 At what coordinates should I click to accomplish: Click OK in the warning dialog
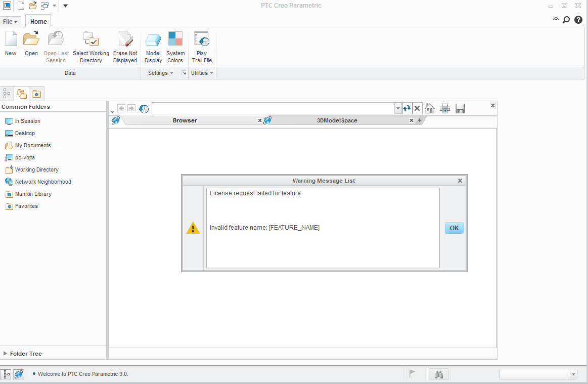point(454,228)
